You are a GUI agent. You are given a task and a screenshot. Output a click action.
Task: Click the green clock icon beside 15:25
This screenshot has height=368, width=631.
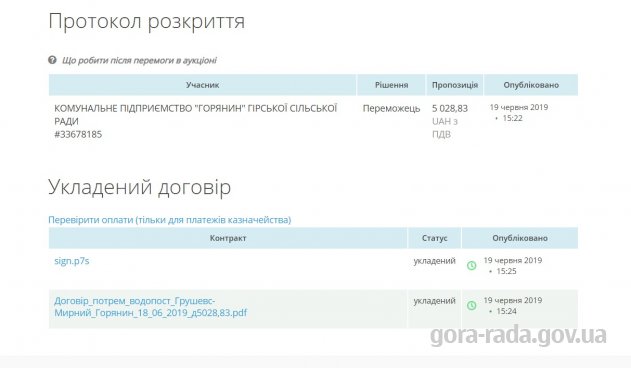click(472, 265)
